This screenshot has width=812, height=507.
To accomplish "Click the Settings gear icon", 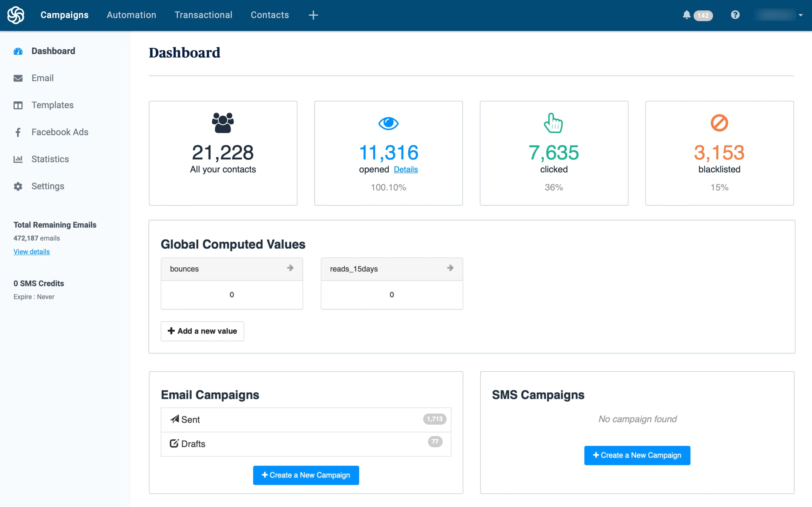I will [x=18, y=187].
